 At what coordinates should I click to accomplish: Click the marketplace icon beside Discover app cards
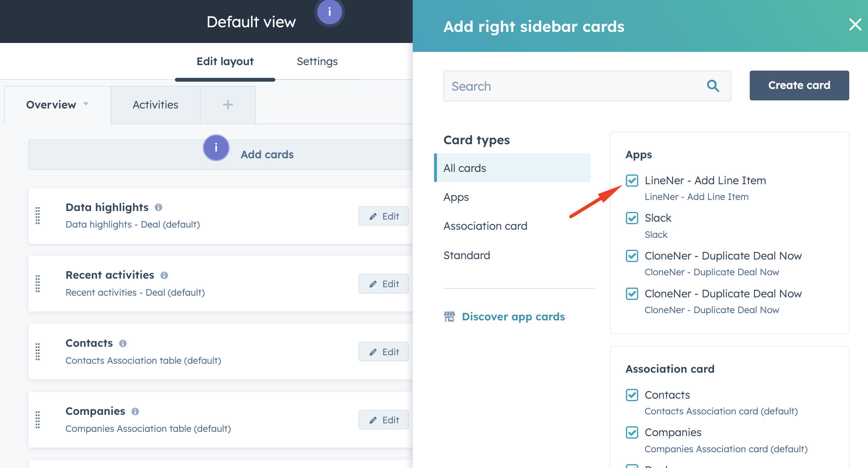[x=449, y=317]
